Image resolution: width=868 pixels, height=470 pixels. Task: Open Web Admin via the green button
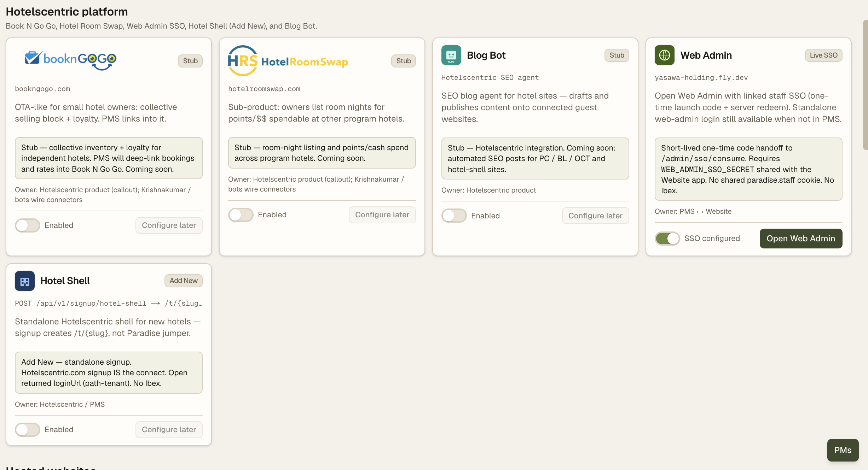pyautogui.click(x=801, y=239)
